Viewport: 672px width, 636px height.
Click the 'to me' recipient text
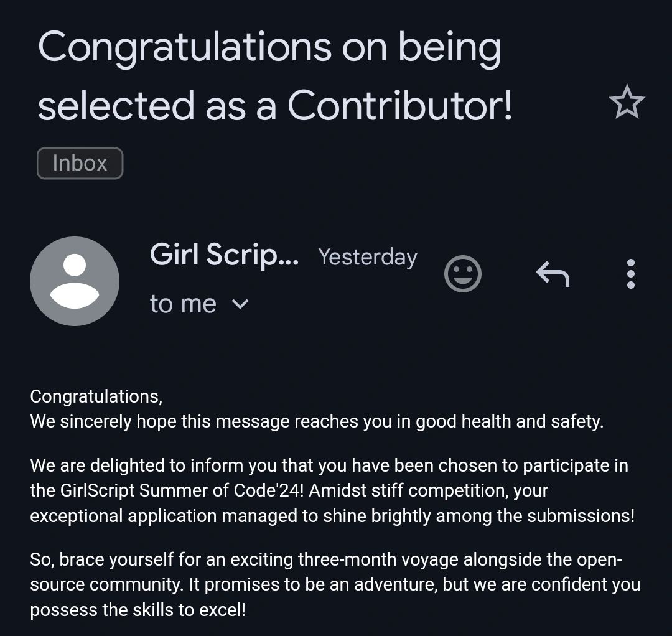(183, 304)
